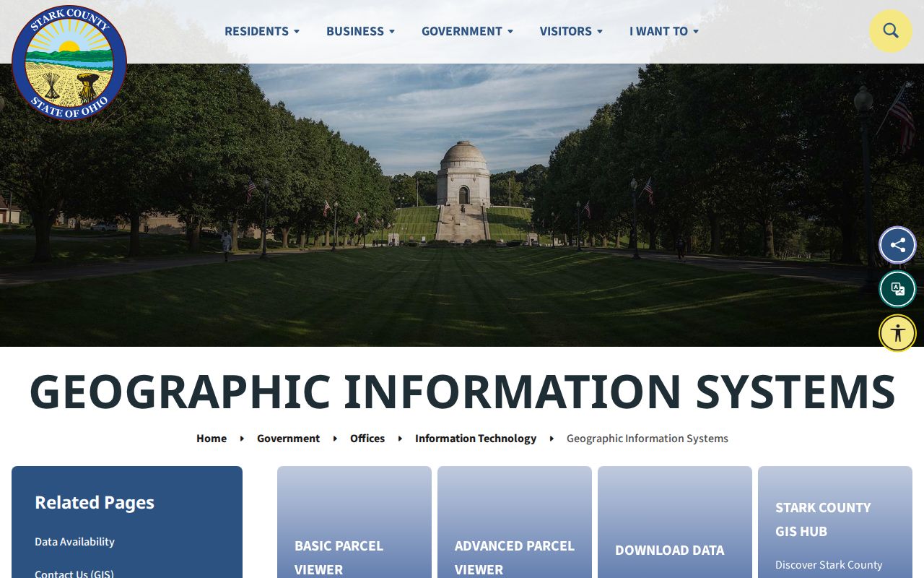Expand the Business dropdown menu

[x=361, y=31]
